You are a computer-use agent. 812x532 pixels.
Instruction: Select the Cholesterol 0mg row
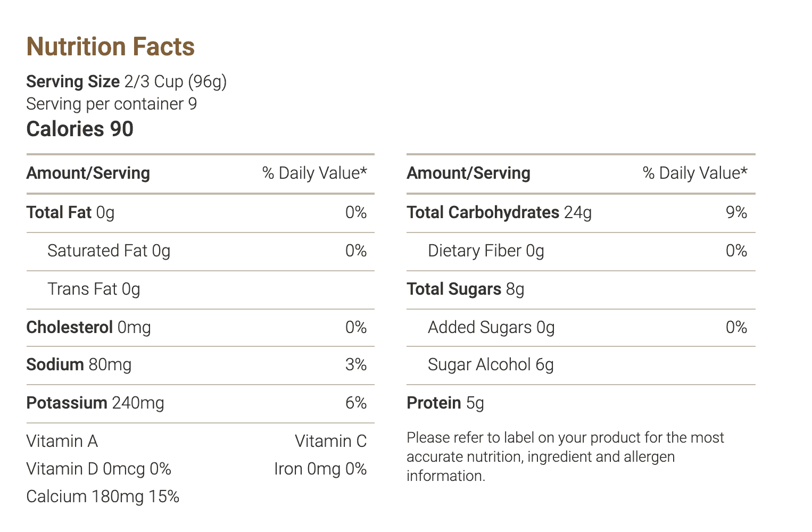tap(200, 327)
